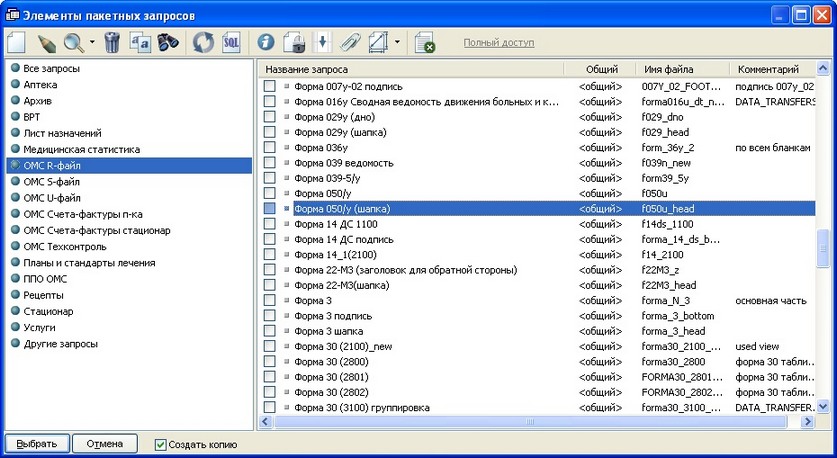Click the page dimensions layout icon
This screenshot has width=837, height=458.
pos(378,42)
